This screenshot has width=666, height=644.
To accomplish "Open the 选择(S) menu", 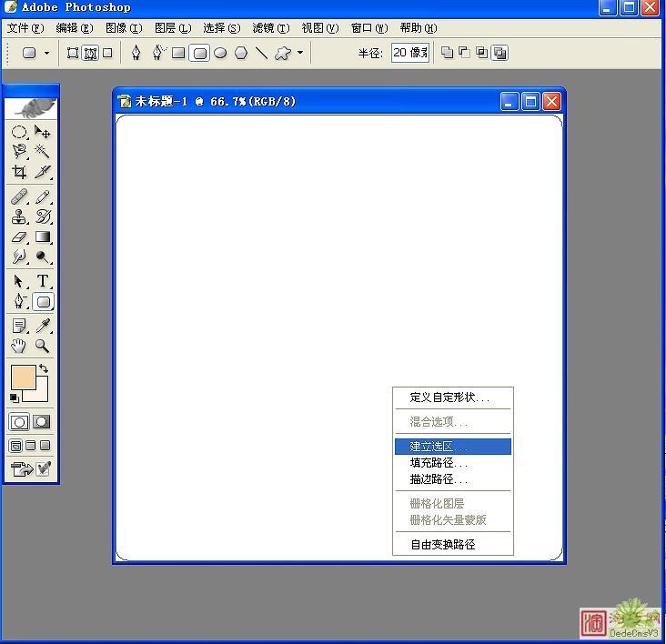I will point(222,28).
